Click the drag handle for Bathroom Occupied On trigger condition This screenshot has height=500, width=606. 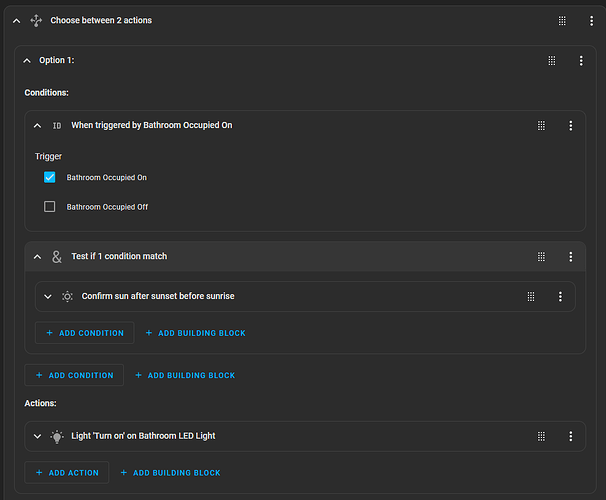(x=541, y=126)
